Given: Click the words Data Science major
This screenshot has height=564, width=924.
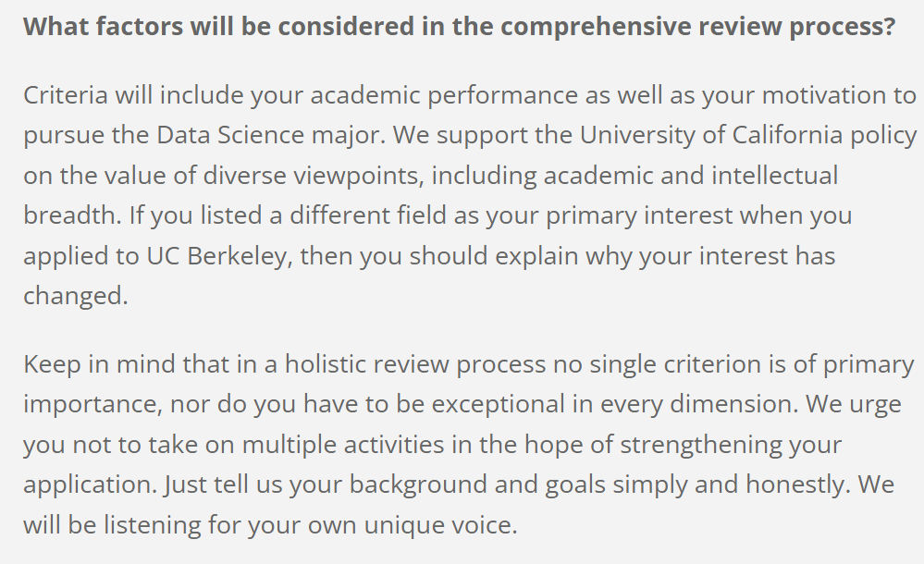Looking at the screenshot, I should [270, 135].
